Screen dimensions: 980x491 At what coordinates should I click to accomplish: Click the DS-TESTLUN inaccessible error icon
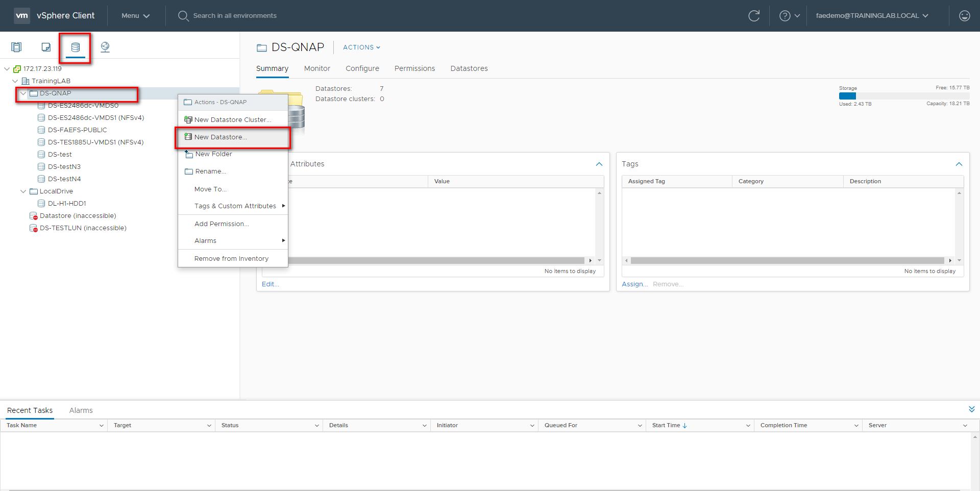tap(34, 228)
